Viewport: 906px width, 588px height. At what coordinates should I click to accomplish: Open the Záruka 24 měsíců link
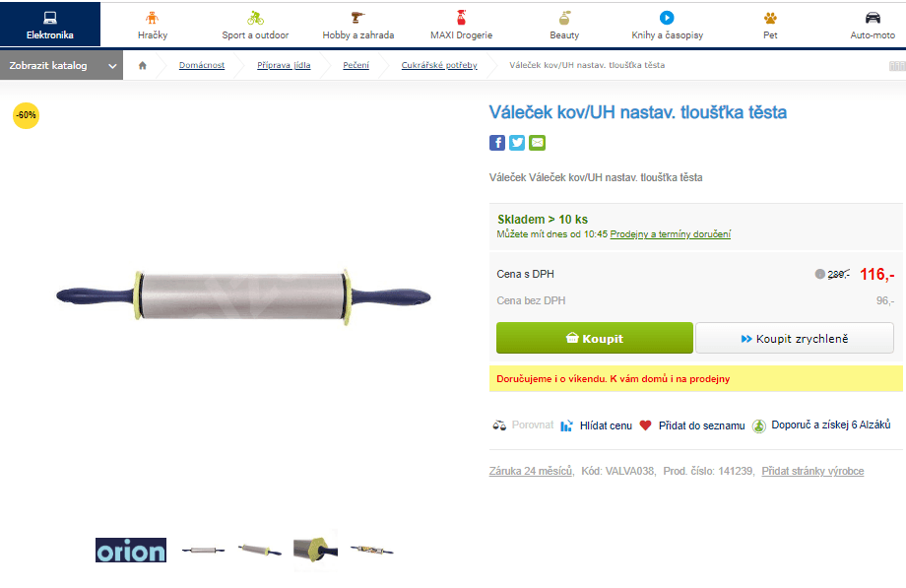point(531,471)
